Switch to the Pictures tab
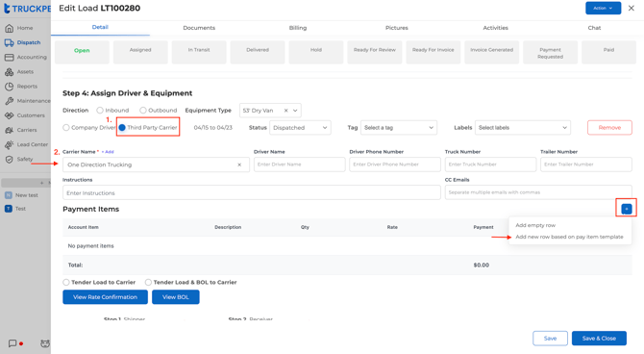The height and width of the screenshot is (354, 644). 397,28
